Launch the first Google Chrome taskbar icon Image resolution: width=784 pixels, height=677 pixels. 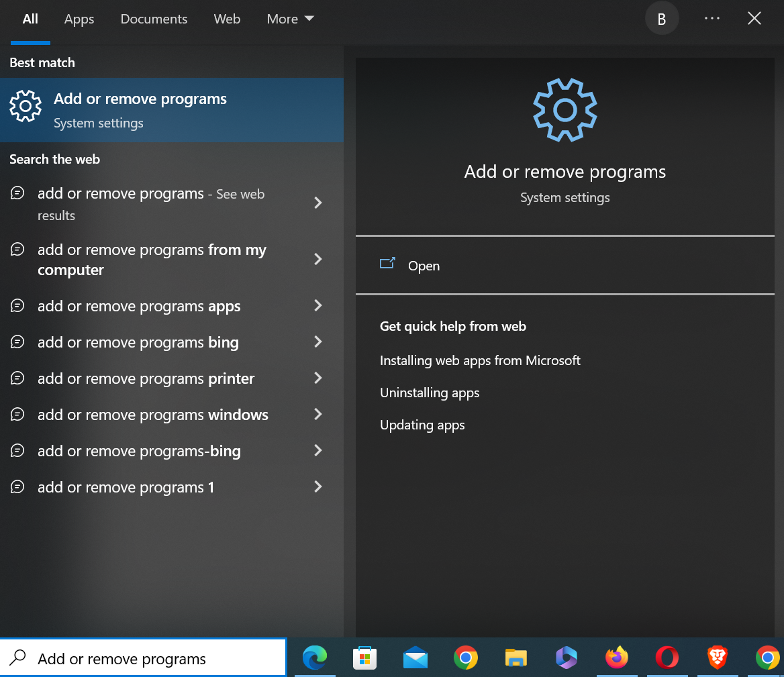pos(466,658)
